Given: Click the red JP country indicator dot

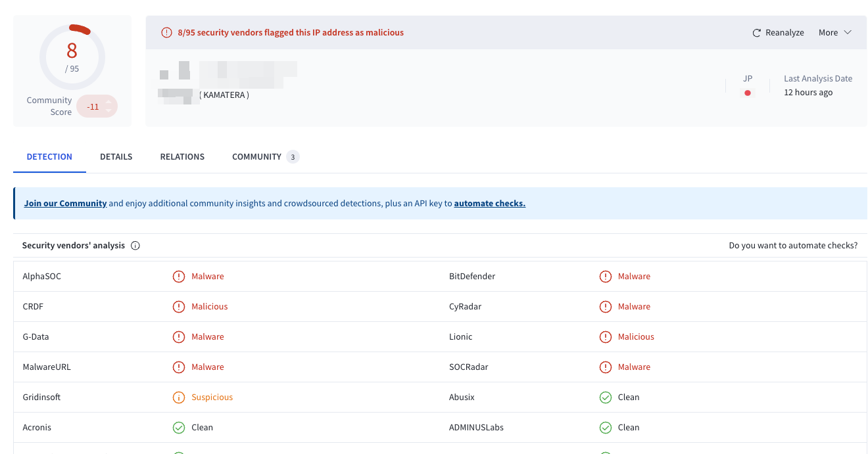Looking at the screenshot, I should pyautogui.click(x=747, y=93).
